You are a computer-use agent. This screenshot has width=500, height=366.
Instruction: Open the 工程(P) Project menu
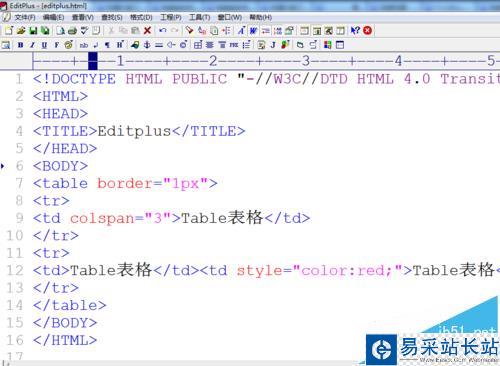pyautogui.click(x=171, y=17)
